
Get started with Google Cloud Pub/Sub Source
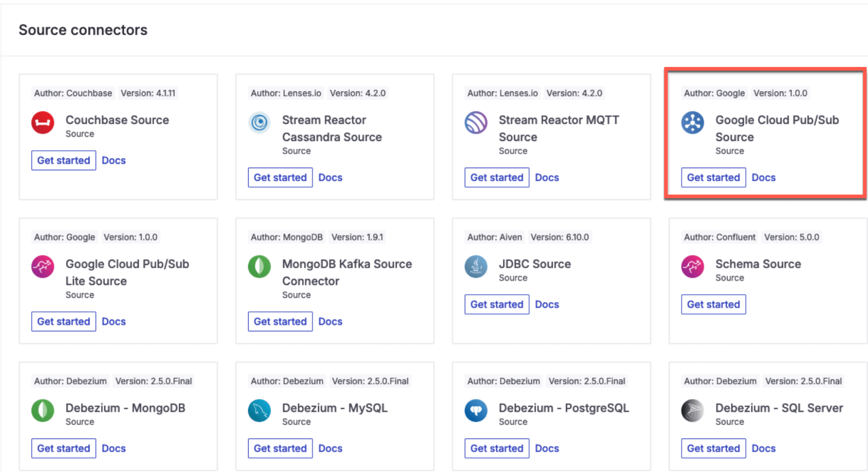coord(713,178)
